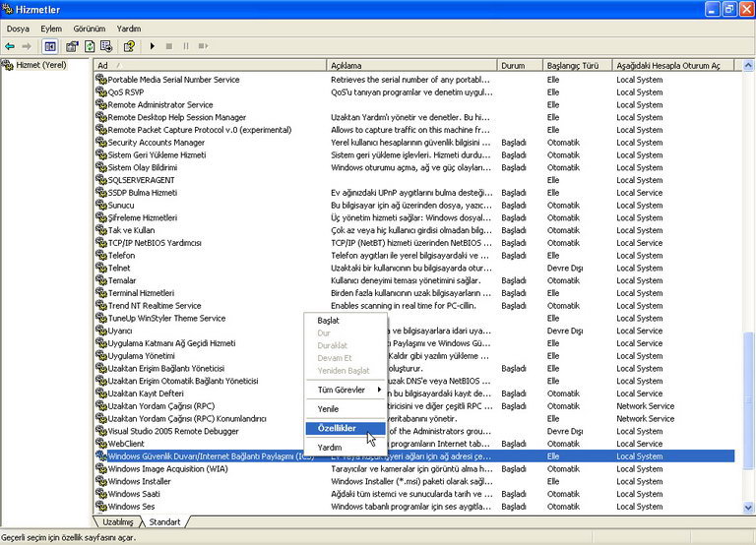Click the scrollbar down arrow
Screen dimensions: 756x545
(x=748, y=507)
